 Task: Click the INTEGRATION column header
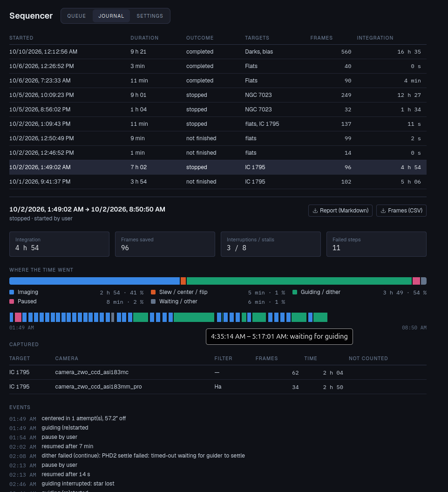click(375, 38)
